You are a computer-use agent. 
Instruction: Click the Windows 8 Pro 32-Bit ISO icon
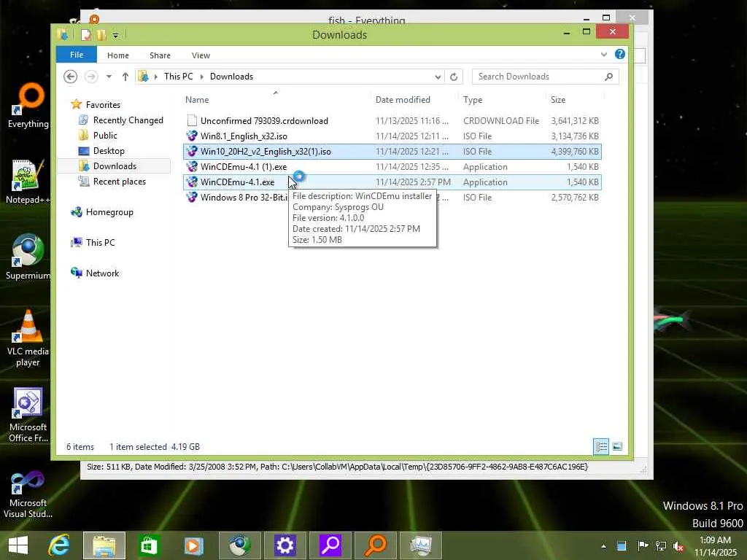coord(192,197)
